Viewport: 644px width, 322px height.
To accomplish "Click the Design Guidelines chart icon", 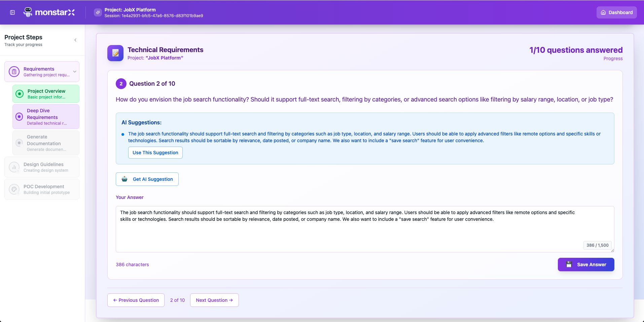I will click(x=14, y=167).
